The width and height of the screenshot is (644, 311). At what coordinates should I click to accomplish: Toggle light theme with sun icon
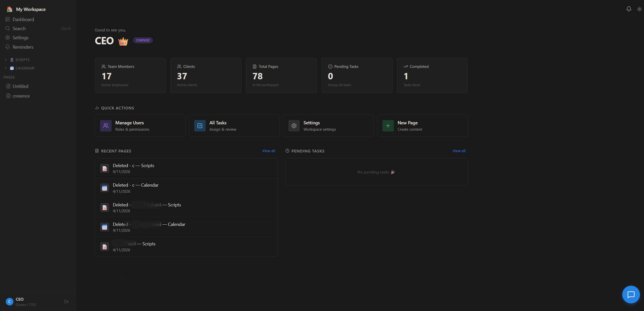639,9
